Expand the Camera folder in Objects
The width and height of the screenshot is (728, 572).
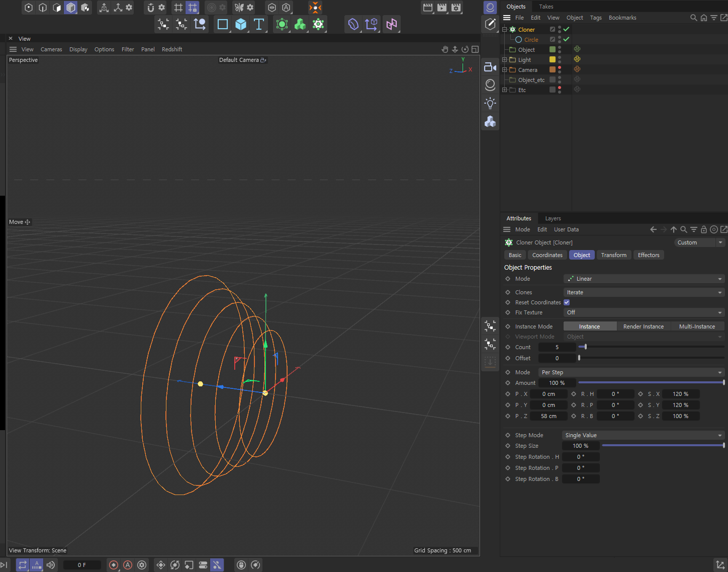click(x=505, y=69)
